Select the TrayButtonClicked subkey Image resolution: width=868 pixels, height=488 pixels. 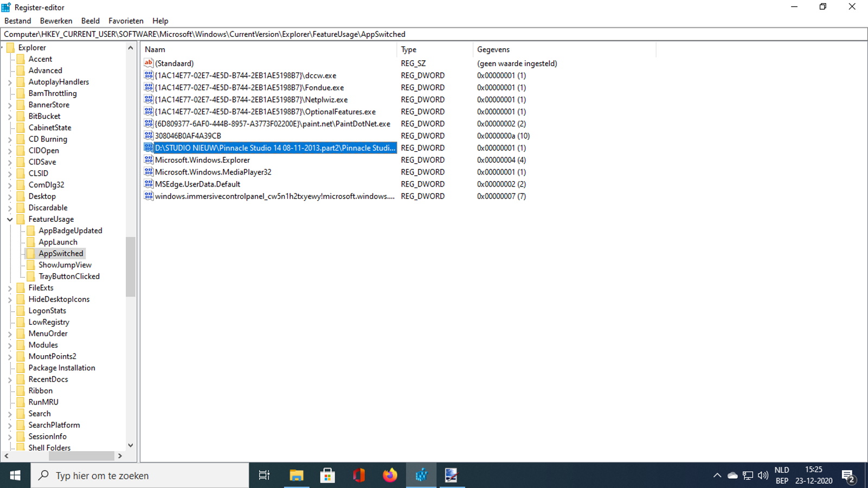[x=69, y=276]
